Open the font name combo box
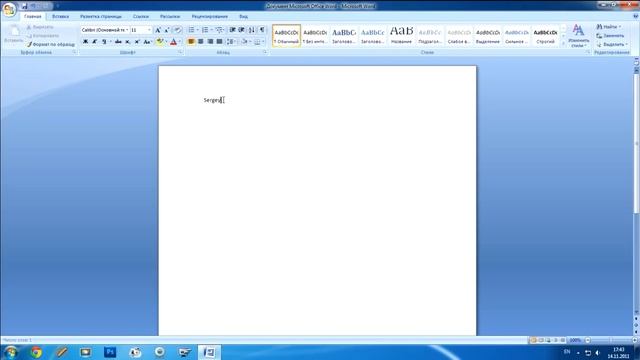 104,30
